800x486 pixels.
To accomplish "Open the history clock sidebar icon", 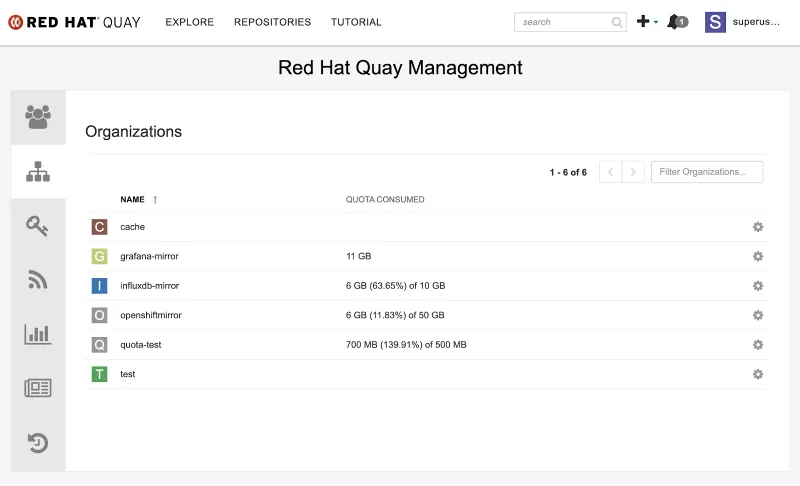I will 38,442.
